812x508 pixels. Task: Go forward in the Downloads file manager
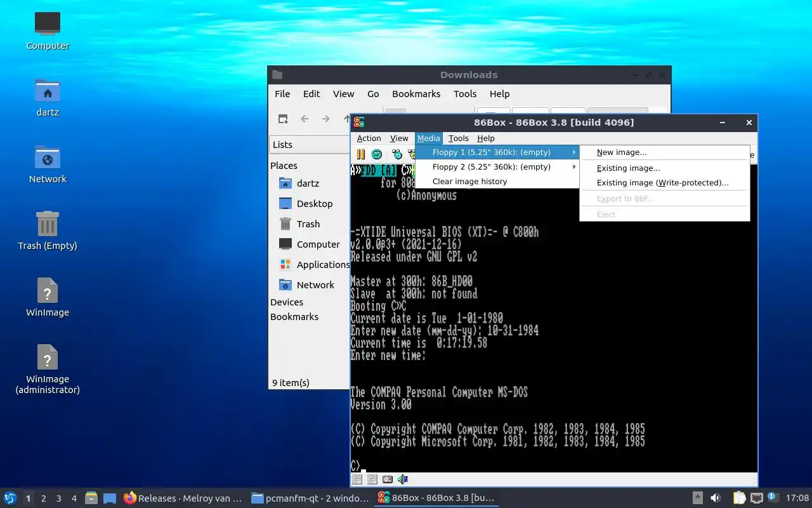(326, 119)
